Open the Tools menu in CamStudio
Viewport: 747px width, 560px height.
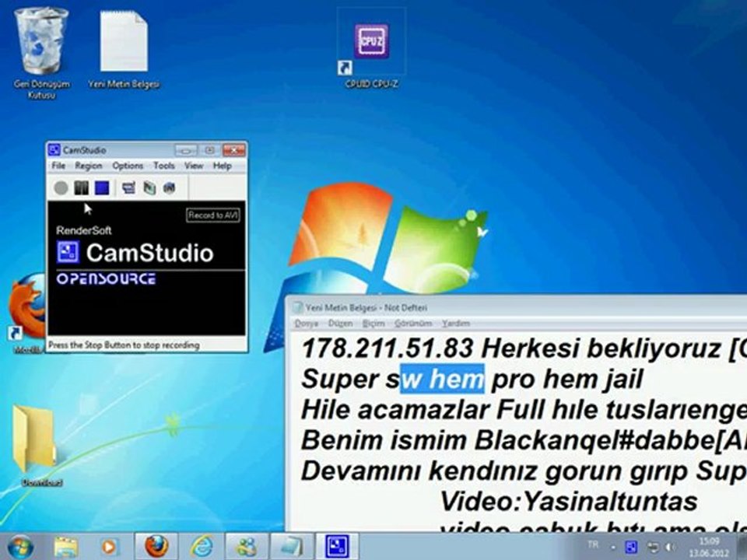(164, 166)
